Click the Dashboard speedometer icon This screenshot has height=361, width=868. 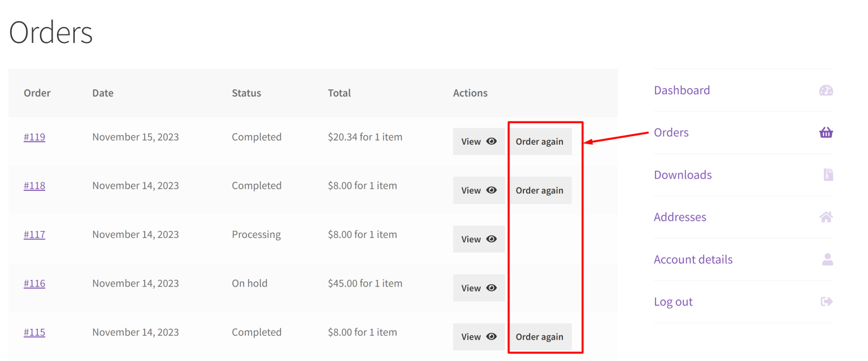coord(826,90)
